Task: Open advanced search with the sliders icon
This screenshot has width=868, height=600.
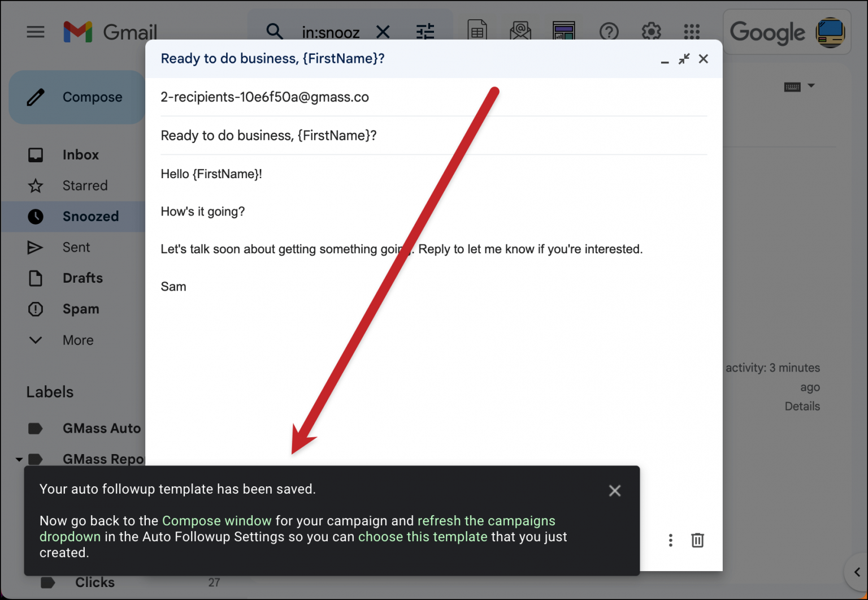Action: click(426, 32)
